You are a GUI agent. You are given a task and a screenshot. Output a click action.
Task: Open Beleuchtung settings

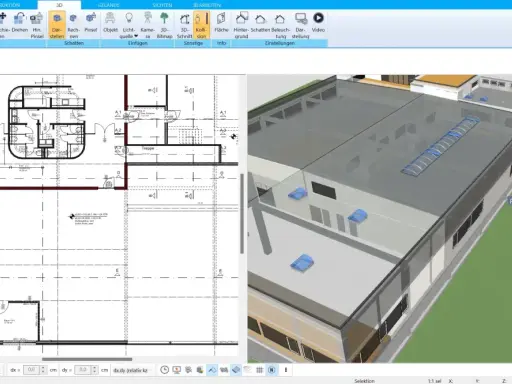(x=280, y=25)
